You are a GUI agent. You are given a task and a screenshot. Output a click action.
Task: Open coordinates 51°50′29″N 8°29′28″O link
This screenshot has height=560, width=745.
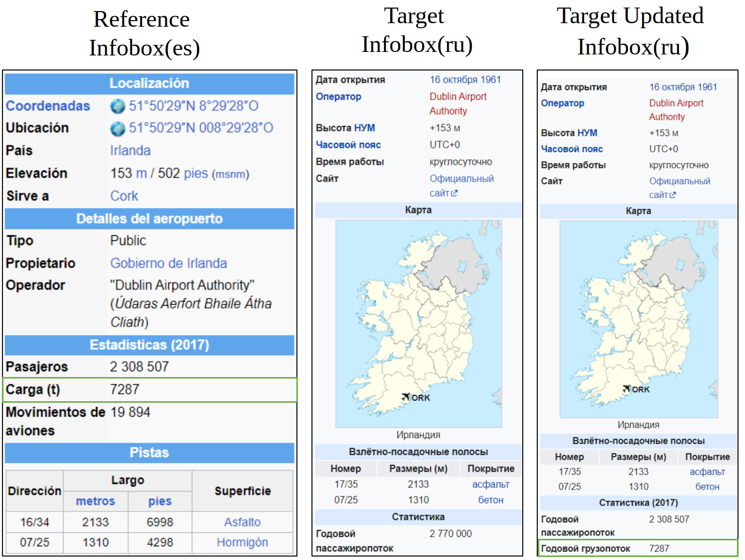[194, 106]
